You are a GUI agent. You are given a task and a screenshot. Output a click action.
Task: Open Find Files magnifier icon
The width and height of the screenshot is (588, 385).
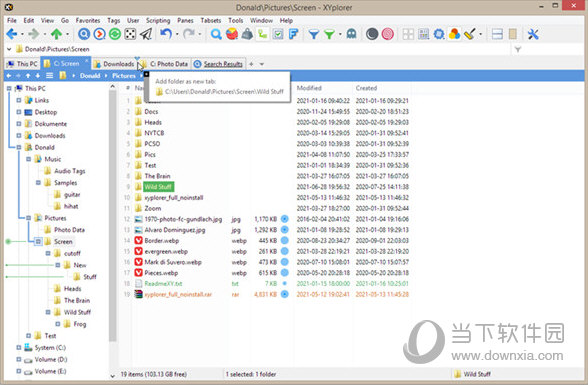click(x=216, y=34)
